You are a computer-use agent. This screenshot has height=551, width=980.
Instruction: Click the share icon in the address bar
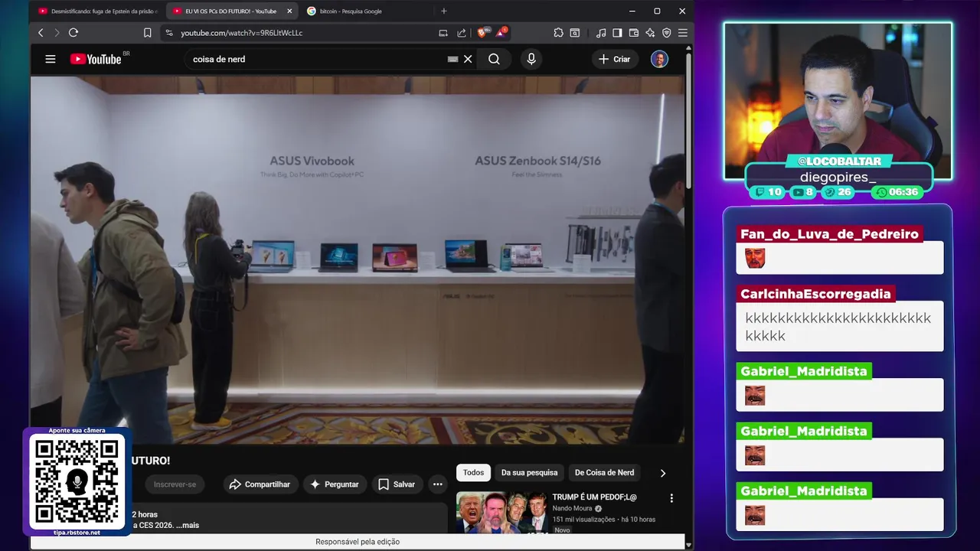point(462,33)
